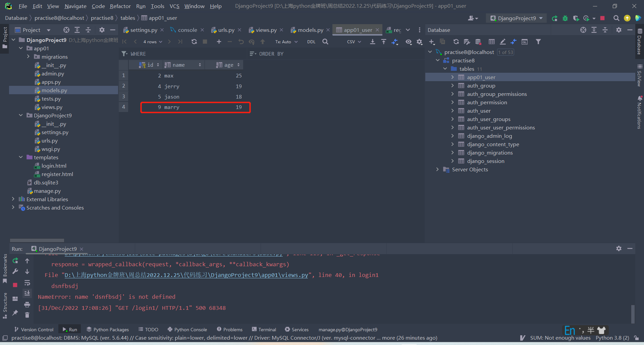Refresh the Database panel
This screenshot has width=644, height=345.
[x=456, y=42]
